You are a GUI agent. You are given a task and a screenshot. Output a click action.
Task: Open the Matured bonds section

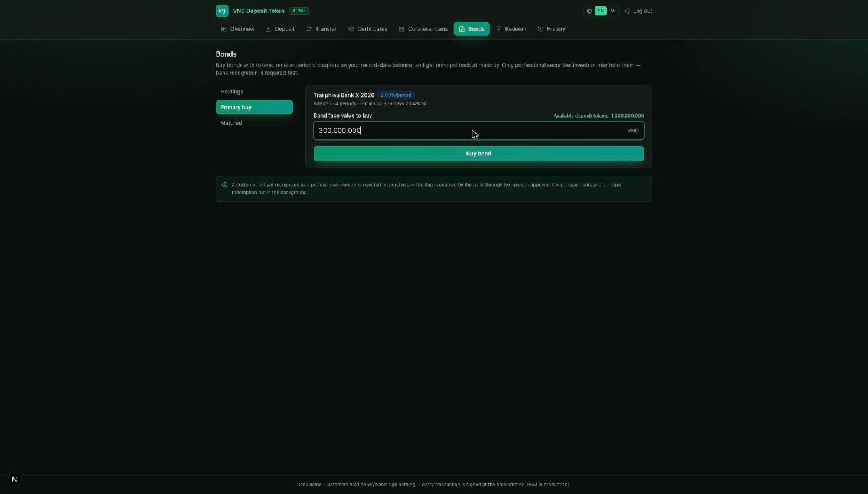tap(254, 123)
